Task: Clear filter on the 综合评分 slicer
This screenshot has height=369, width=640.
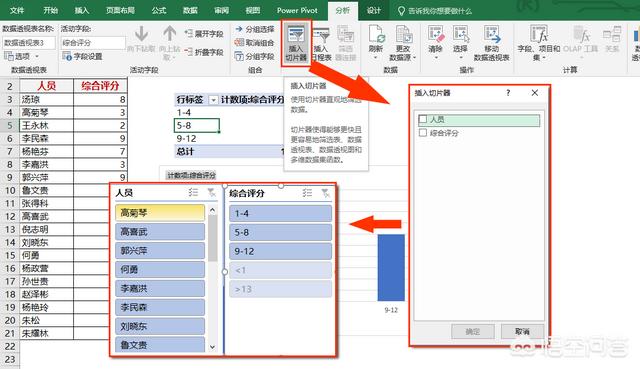Action: pos(325,193)
